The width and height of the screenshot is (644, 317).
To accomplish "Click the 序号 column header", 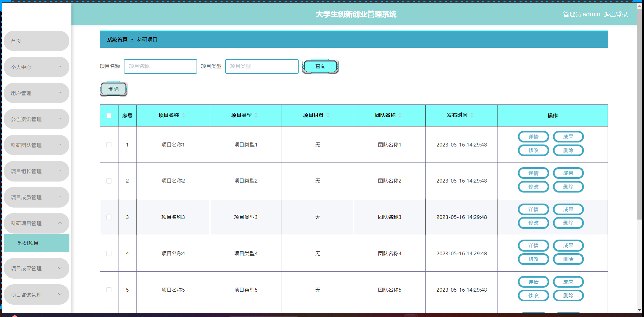I will 127,115.
